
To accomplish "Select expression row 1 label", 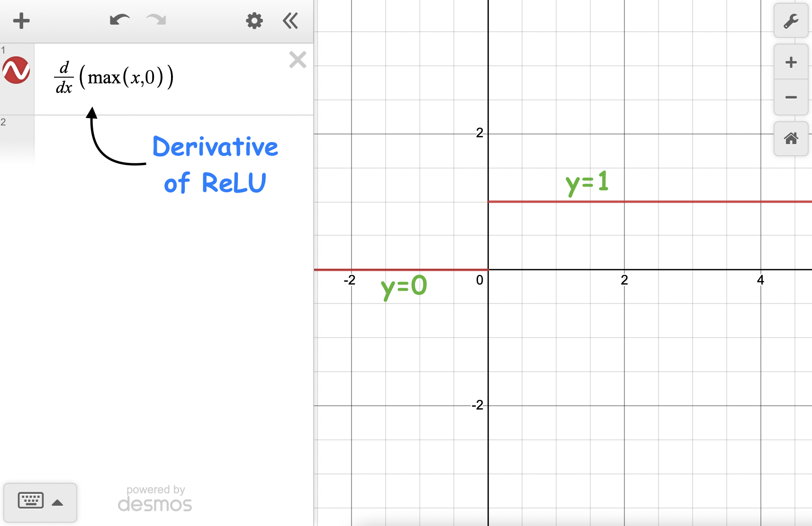I will coord(4,50).
